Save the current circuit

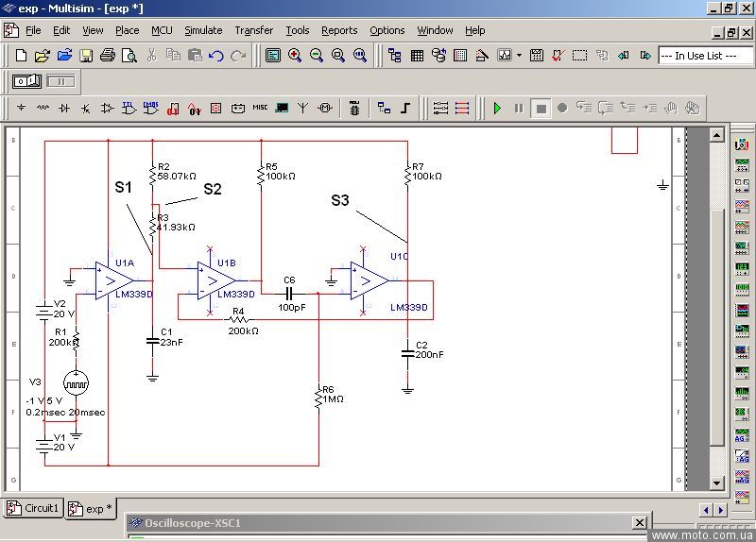pyautogui.click(x=86, y=56)
